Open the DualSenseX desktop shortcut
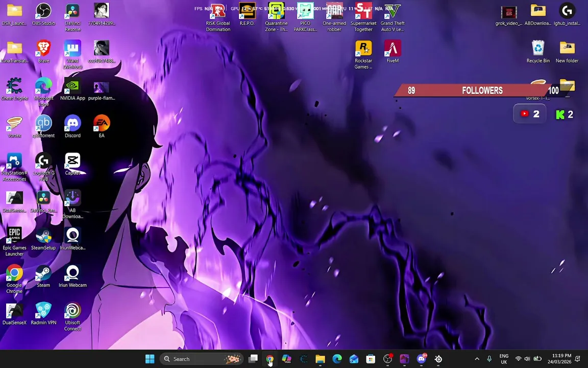This screenshot has height=368, width=588. [x=14, y=314]
